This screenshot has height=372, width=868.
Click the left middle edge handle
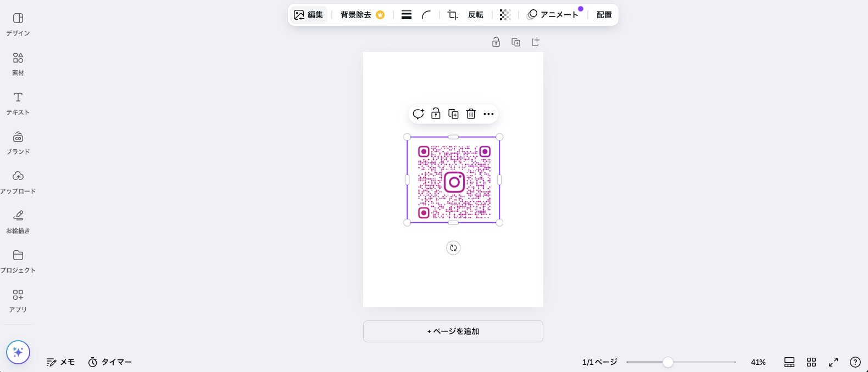pos(407,180)
